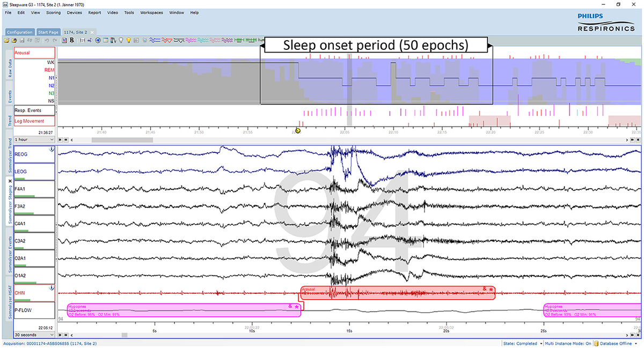The image size is (644, 348).
Task: Click the undo arrow icon
Action: [47, 40]
